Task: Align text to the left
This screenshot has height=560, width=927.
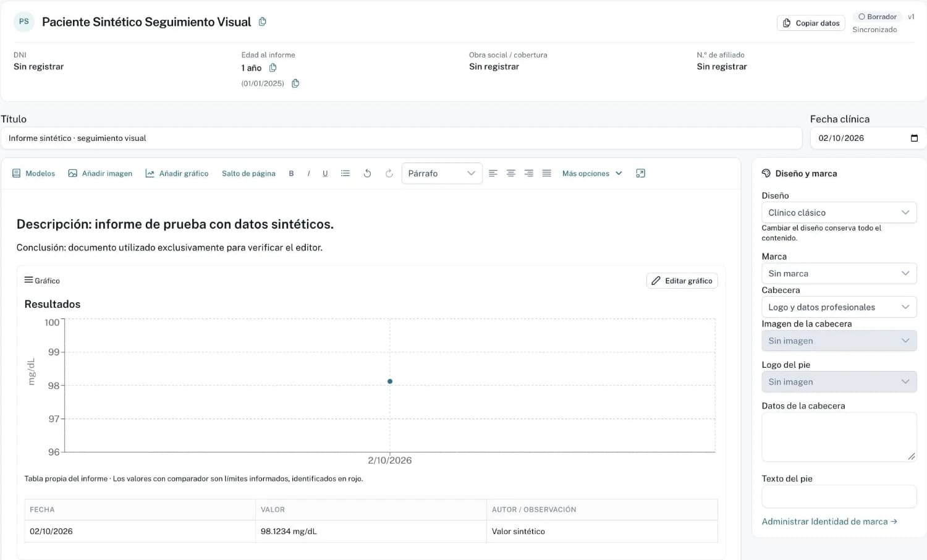Action: point(493,174)
